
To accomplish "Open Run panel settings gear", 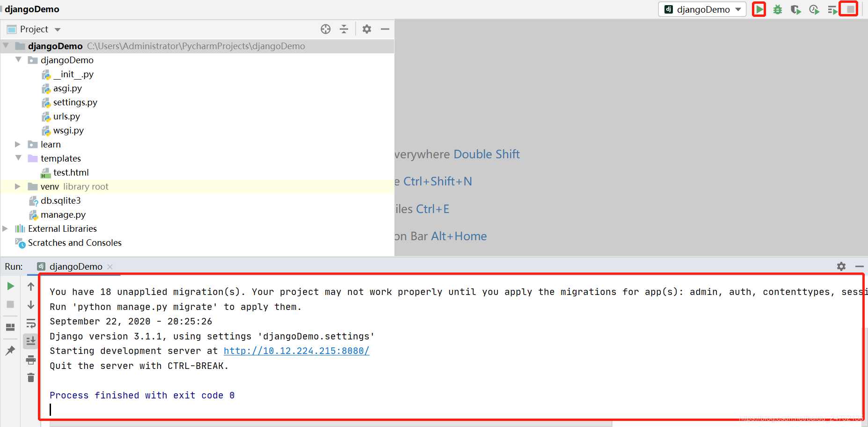I will coord(841,266).
